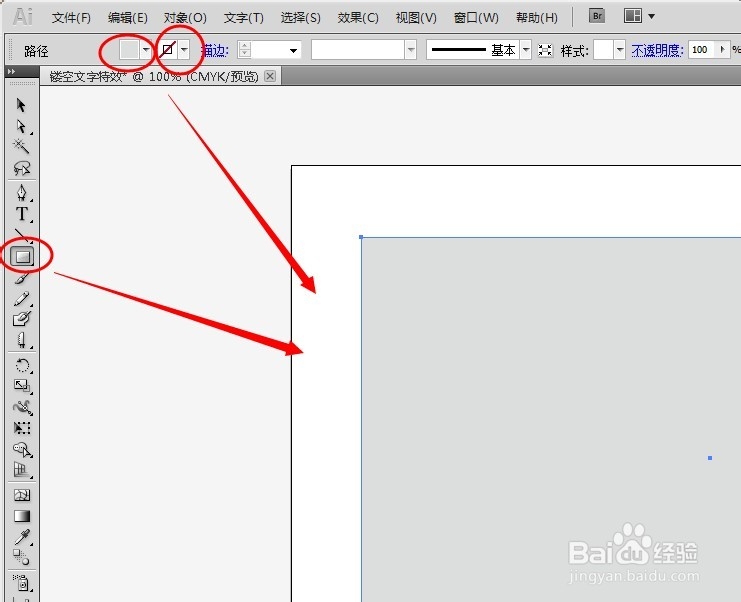The width and height of the screenshot is (741, 602).
Task: Click the 基本 brush definition preview
Action: click(473, 49)
